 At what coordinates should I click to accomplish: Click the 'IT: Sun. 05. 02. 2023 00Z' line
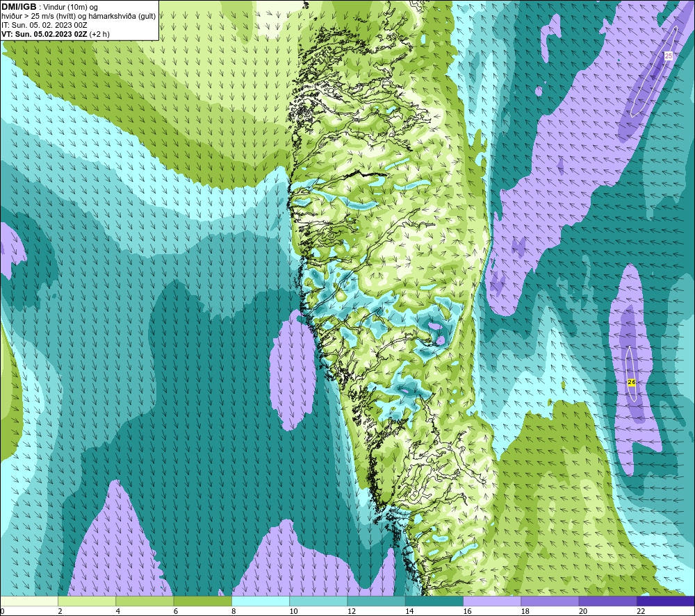(44, 25)
